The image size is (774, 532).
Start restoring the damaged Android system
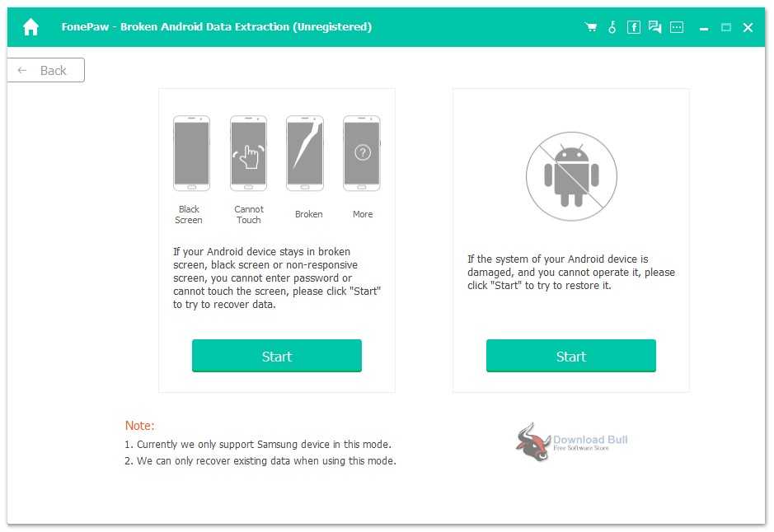(570, 356)
